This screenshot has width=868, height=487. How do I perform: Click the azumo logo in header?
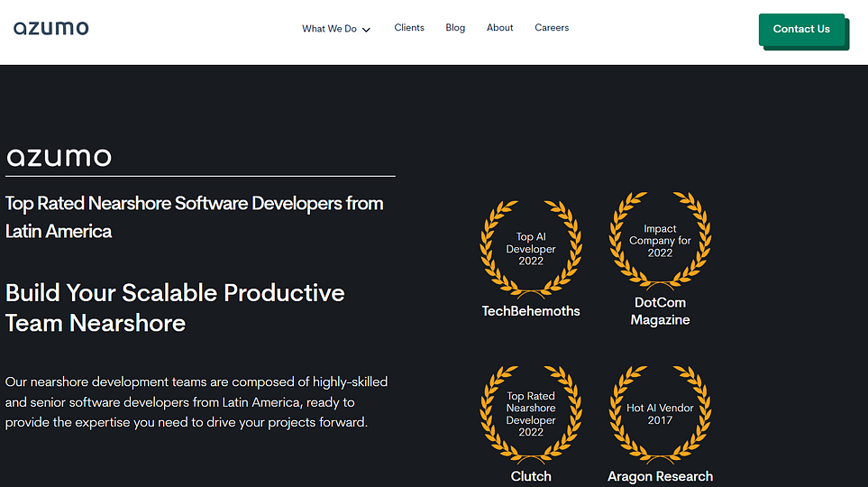click(x=51, y=28)
